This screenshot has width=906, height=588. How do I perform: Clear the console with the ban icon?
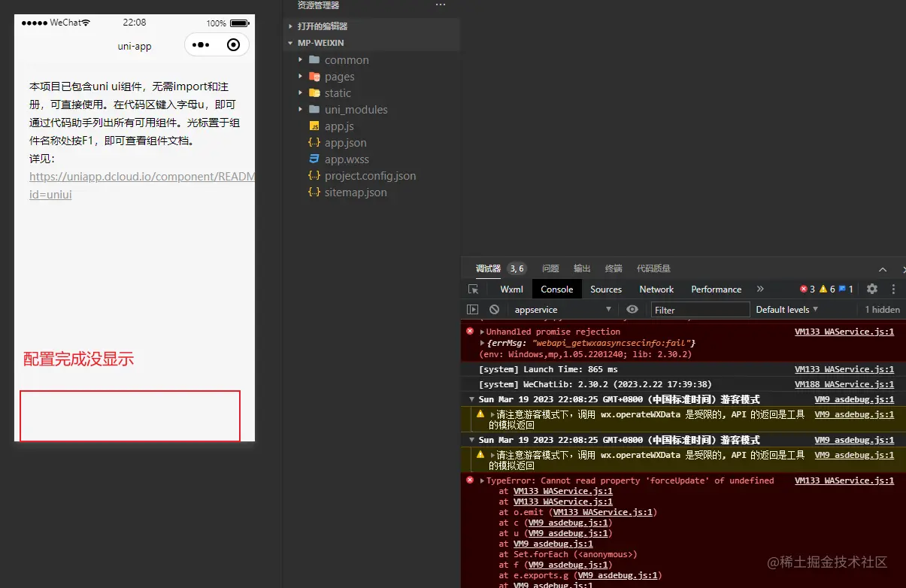click(x=494, y=309)
